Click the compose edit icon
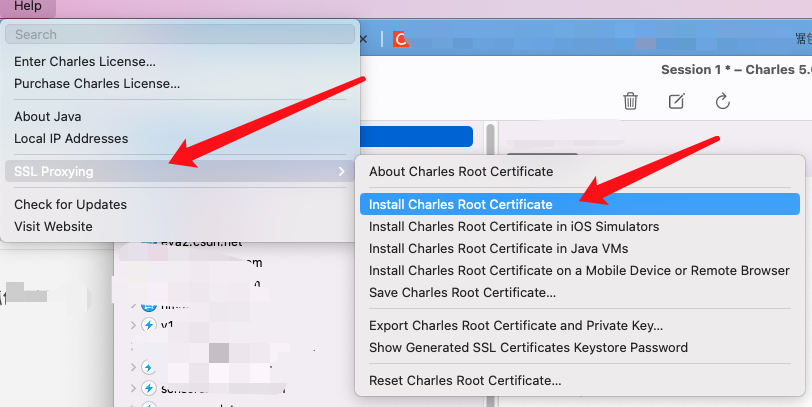The width and height of the screenshot is (812, 407). (x=676, y=101)
